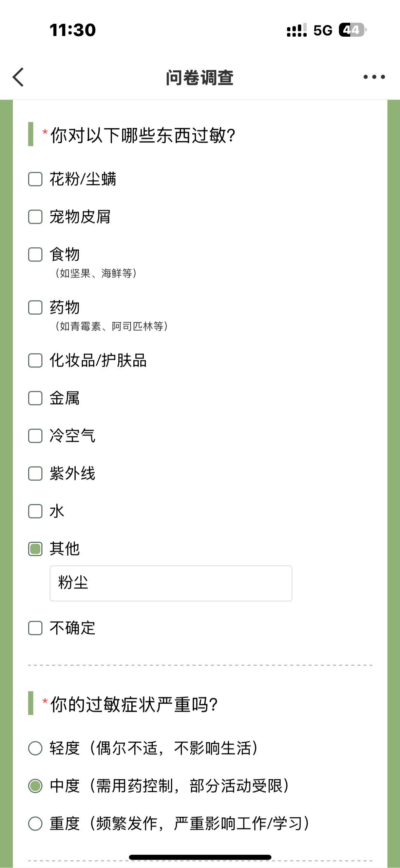Check 化妆品/护肤品 option

[x=35, y=360]
